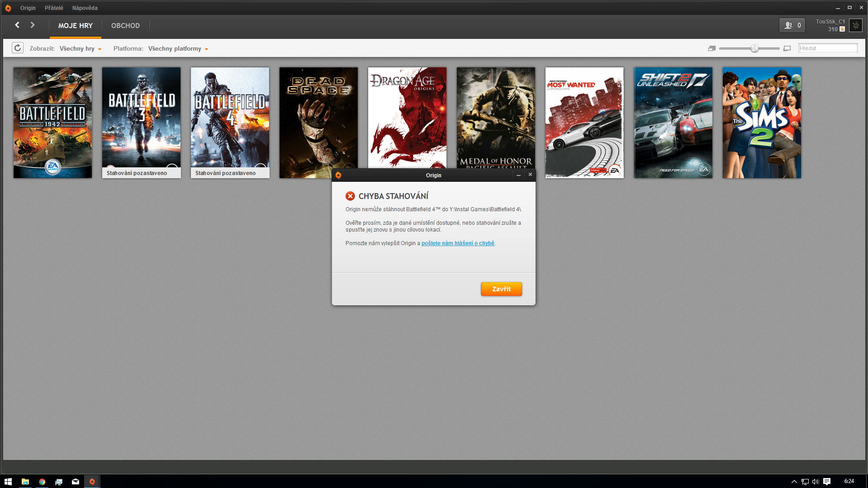Switch to OBCHOD tab

pyautogui.click(x=126, y=26)
